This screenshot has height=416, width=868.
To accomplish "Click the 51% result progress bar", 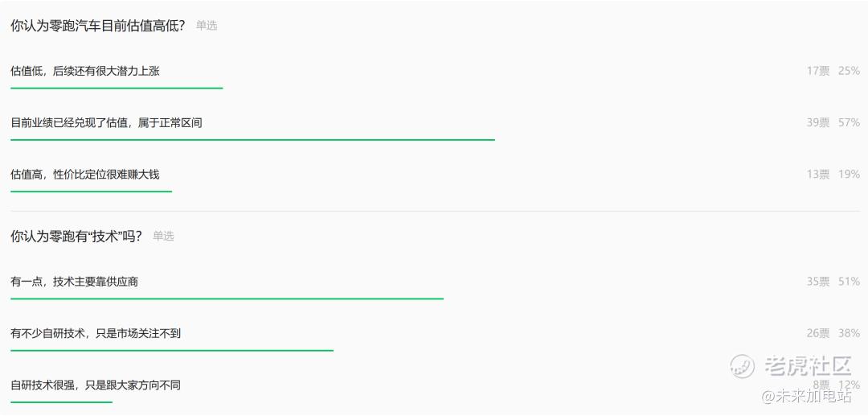I will point(227,299).
